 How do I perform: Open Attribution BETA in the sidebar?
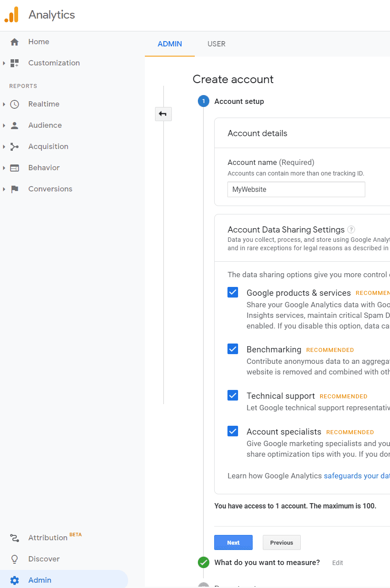[55, 538]
